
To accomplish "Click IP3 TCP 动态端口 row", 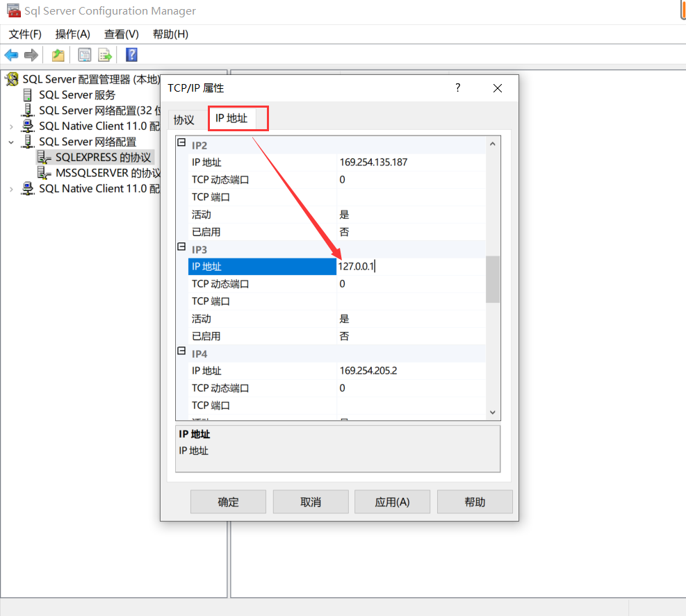I will pos(336,284).
